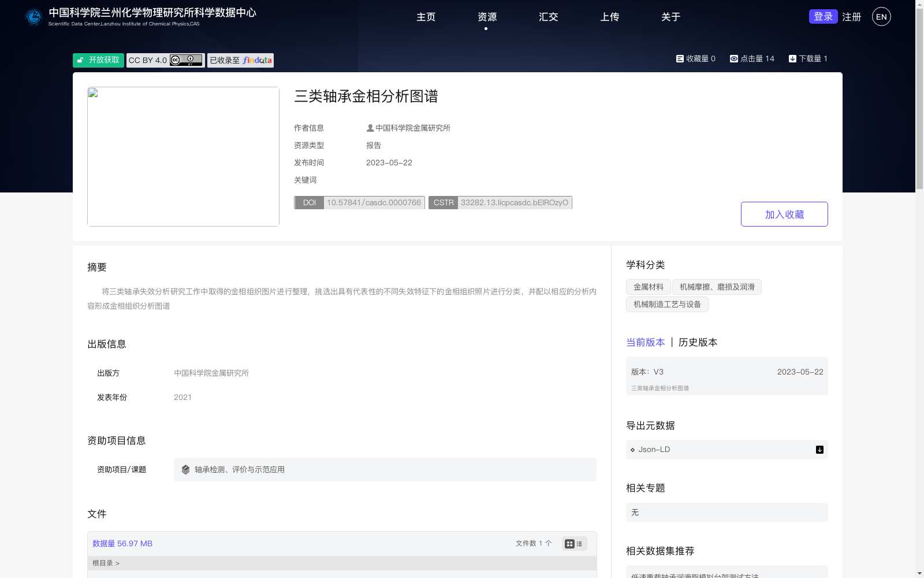
Task: Click the 注册 register link
Action: (852, 17)
